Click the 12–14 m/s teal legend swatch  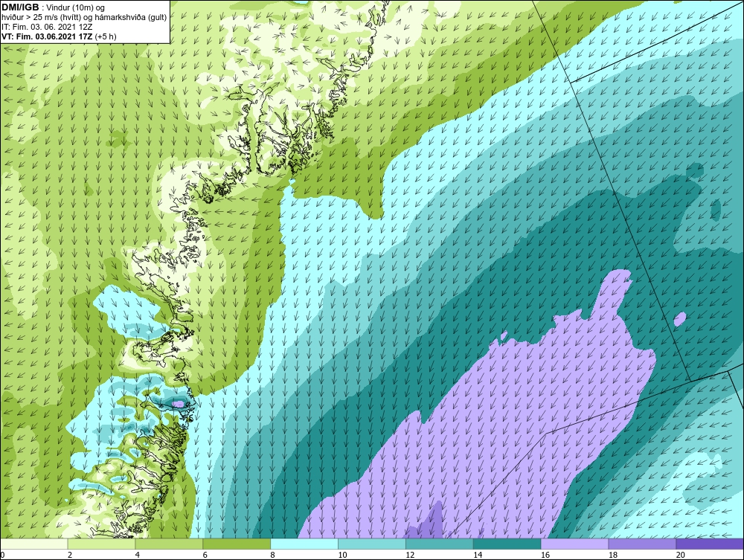pyautogui.click(x=440, y=544)
